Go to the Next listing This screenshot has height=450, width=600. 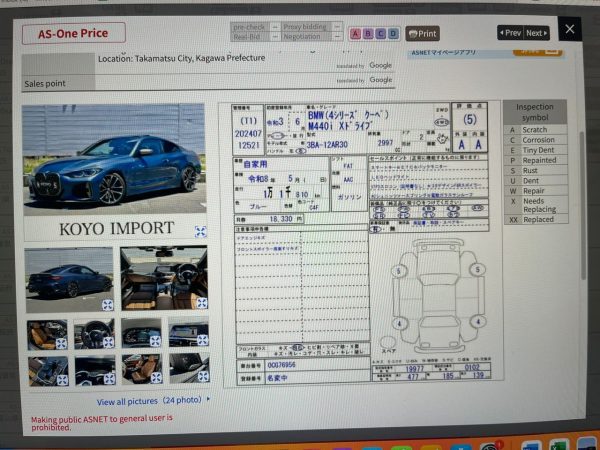click(537, 32)
